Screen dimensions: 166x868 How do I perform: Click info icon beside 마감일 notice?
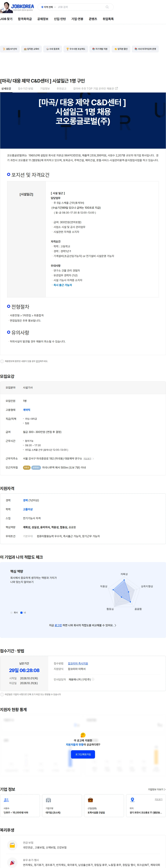(2, 695)
